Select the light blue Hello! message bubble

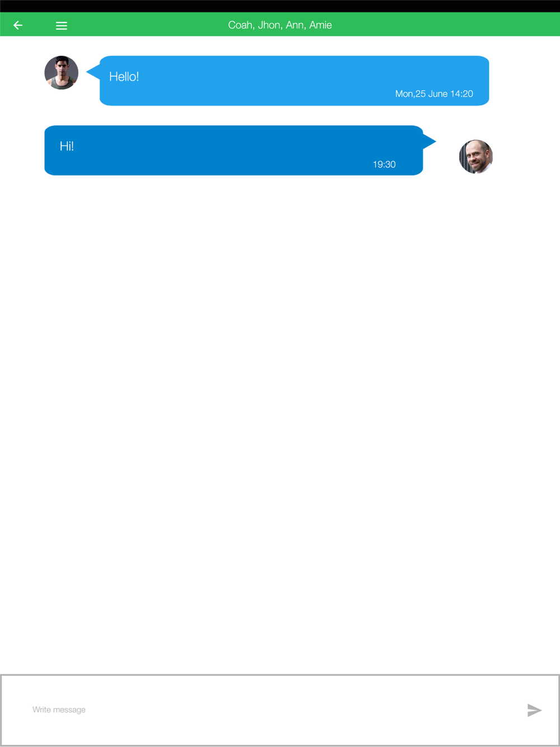(295, 81)
